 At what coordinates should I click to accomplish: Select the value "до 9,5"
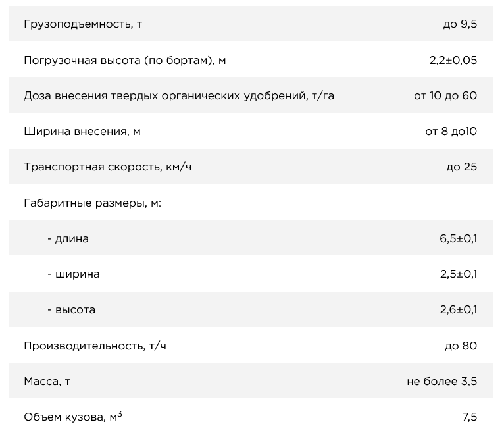[x=460, y=24]
